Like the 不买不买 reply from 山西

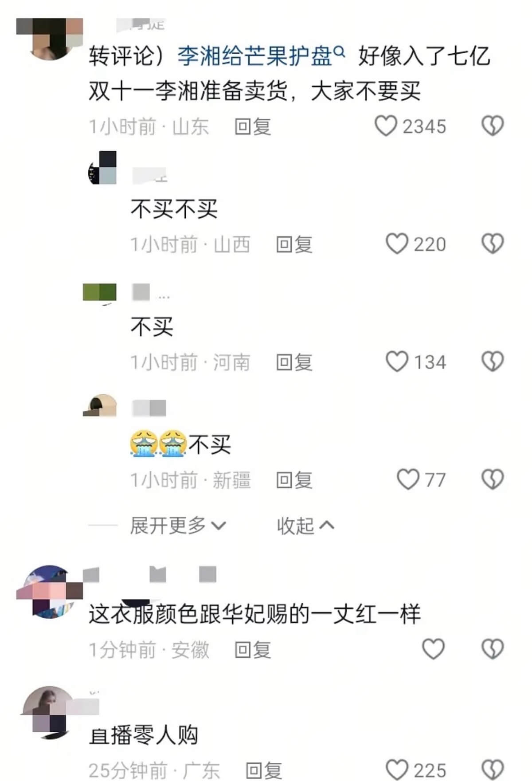tap(397, 244)
